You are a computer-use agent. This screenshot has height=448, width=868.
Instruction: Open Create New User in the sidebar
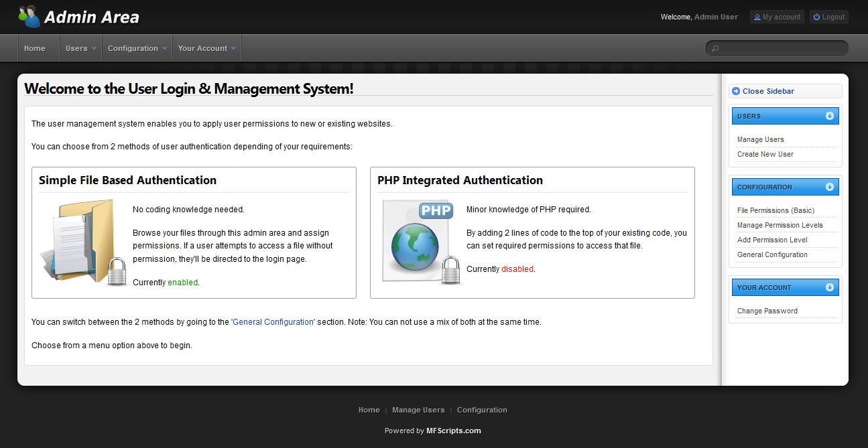[765, 154]
